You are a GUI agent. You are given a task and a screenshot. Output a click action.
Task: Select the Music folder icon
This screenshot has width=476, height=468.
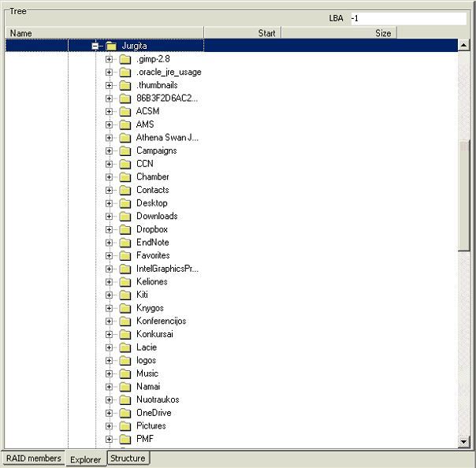click(125, 373)
